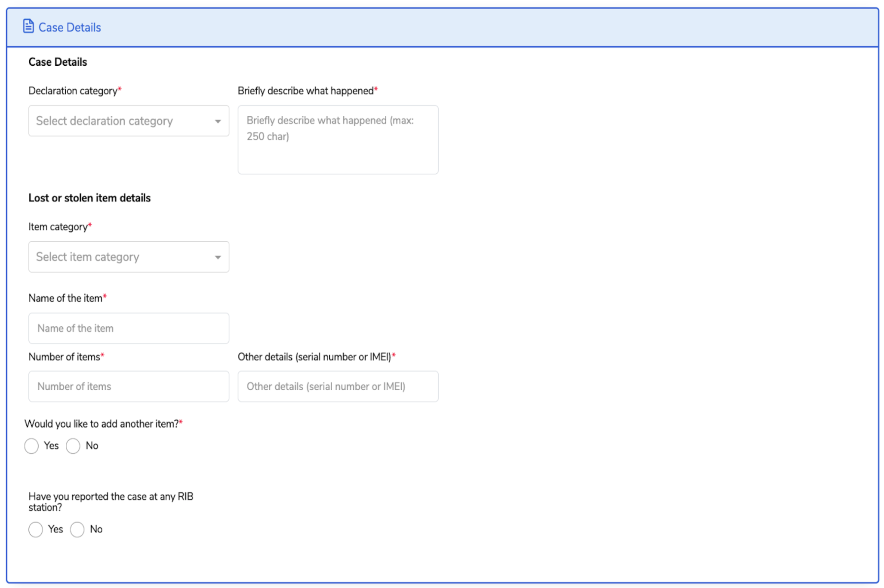Click the Name of the item field
The image size is (884, 588).
(129, 328)
